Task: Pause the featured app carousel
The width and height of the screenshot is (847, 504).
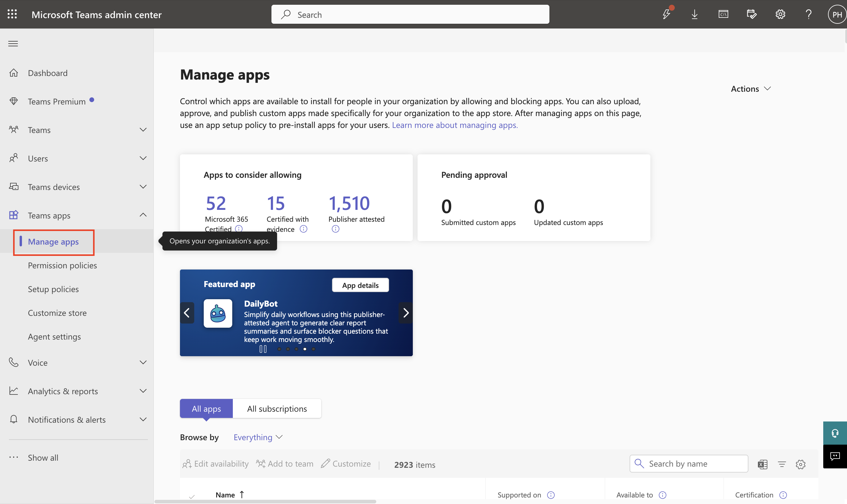Action: 263,349
